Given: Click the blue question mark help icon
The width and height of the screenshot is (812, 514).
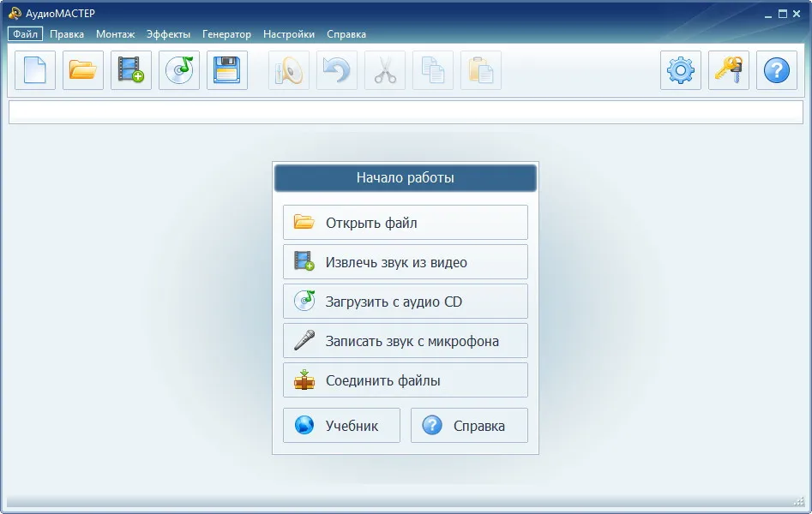Looking at the screenshot, I should 777,70.
